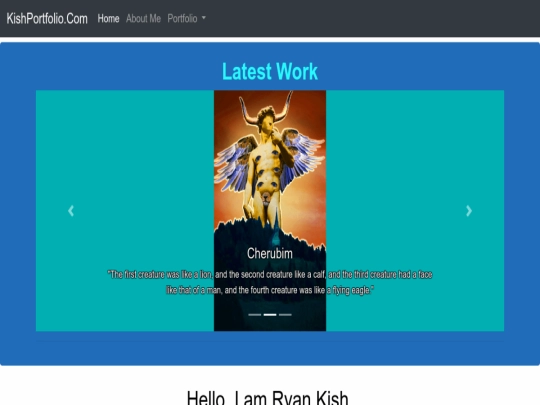Click the Latest Work heading

270,71
